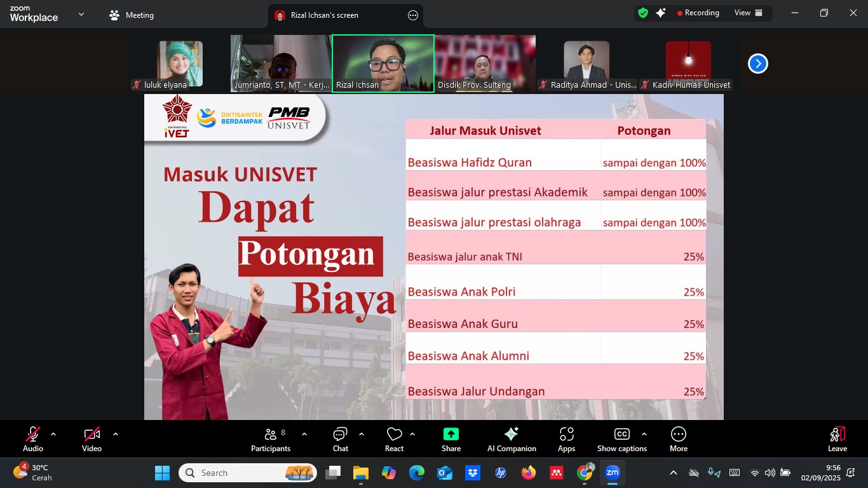Open Firefox from taskbar
Image resolution: width=868 pixels, height=488 pixels.
(x=529, y=473)
